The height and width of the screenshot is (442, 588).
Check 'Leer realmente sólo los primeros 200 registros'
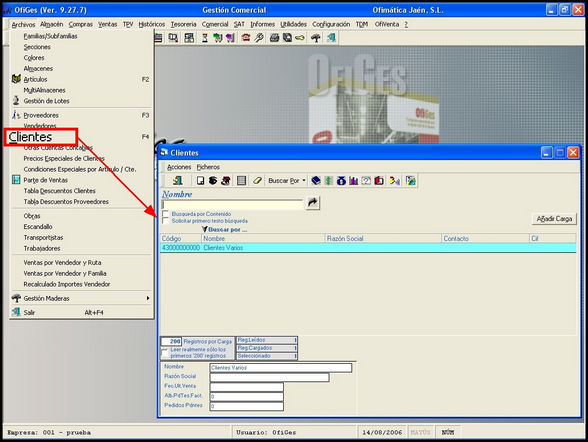(164, 353)
